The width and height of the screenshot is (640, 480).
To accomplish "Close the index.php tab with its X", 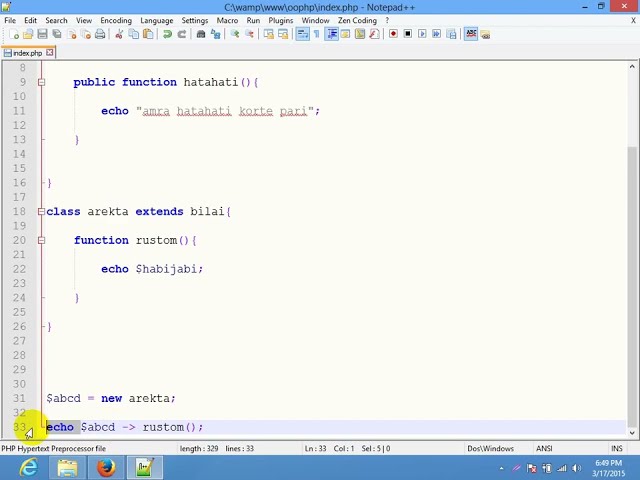I will (x=49, y=53).
